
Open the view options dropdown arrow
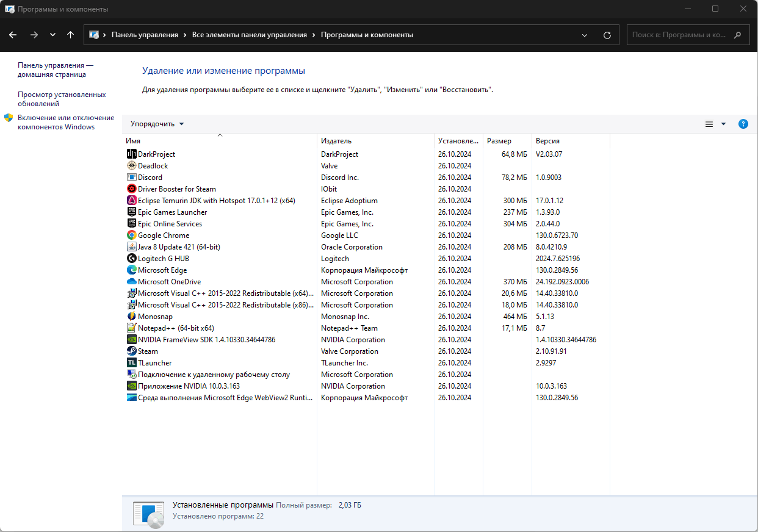(x=723, y=124)
